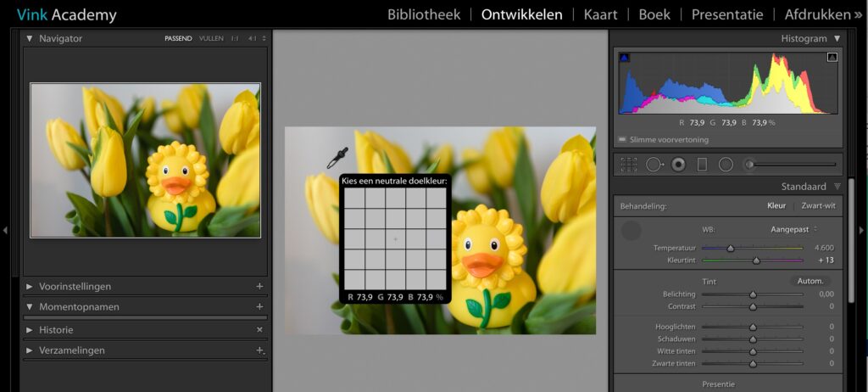Screen dimensions: 868x392
Task: Collapse the Navigator panel
Action: [30, 38]
